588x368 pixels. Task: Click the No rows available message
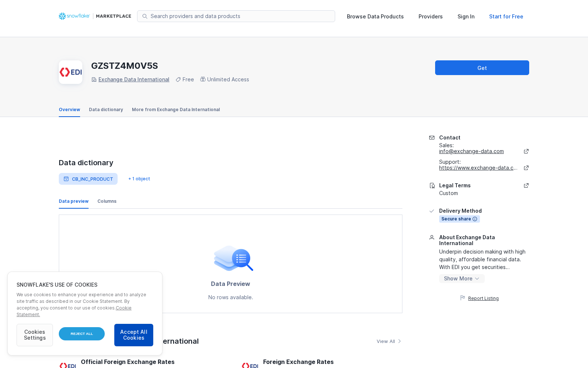(x=230, y=297)
